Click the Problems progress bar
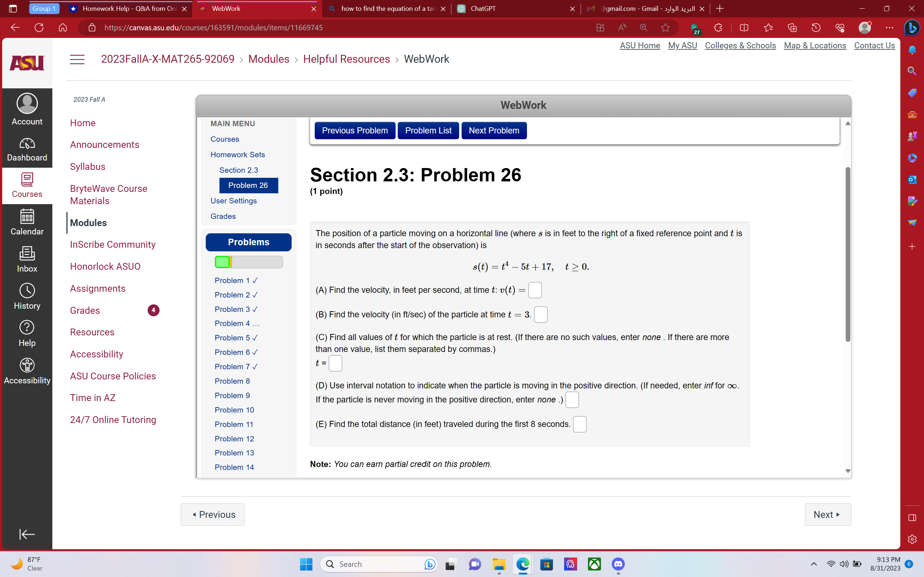The height and width of the screenshot is (577, 924). coord(248,262)
